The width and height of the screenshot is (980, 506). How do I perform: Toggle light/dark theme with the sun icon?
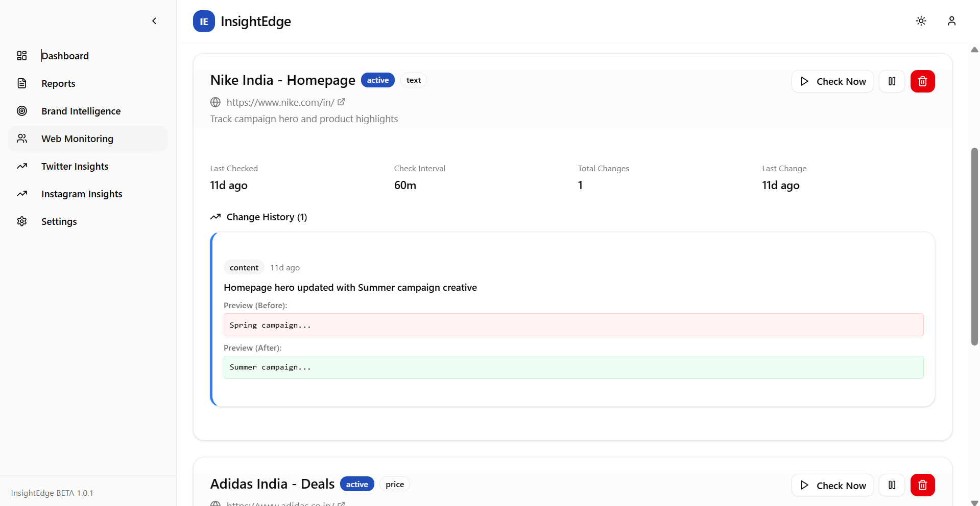click(x=921, y=21)
